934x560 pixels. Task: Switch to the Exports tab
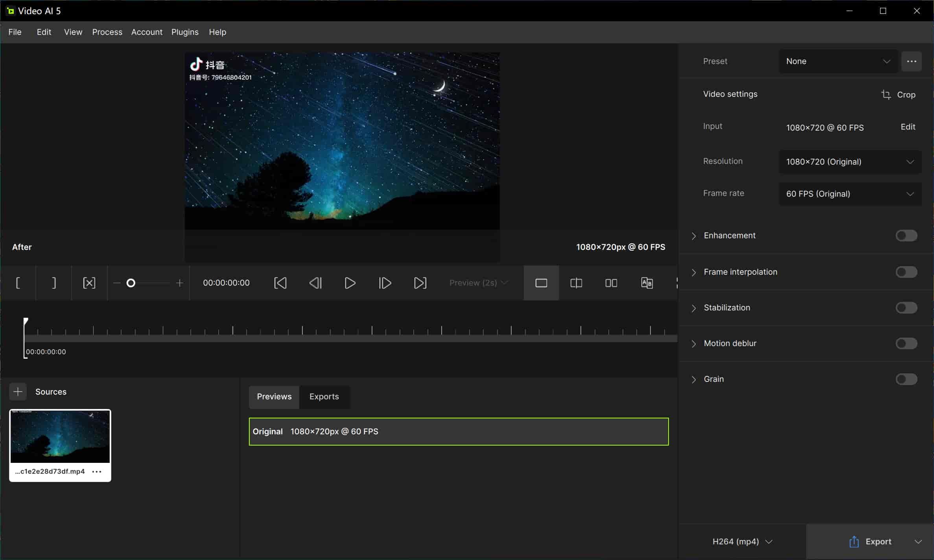pyautogui.click(x=324, y=396)
